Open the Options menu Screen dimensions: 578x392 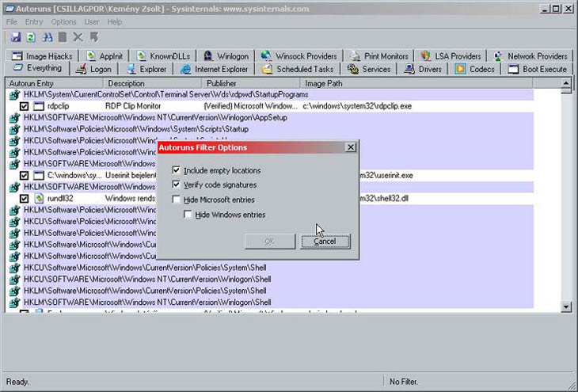pos(64,22)
